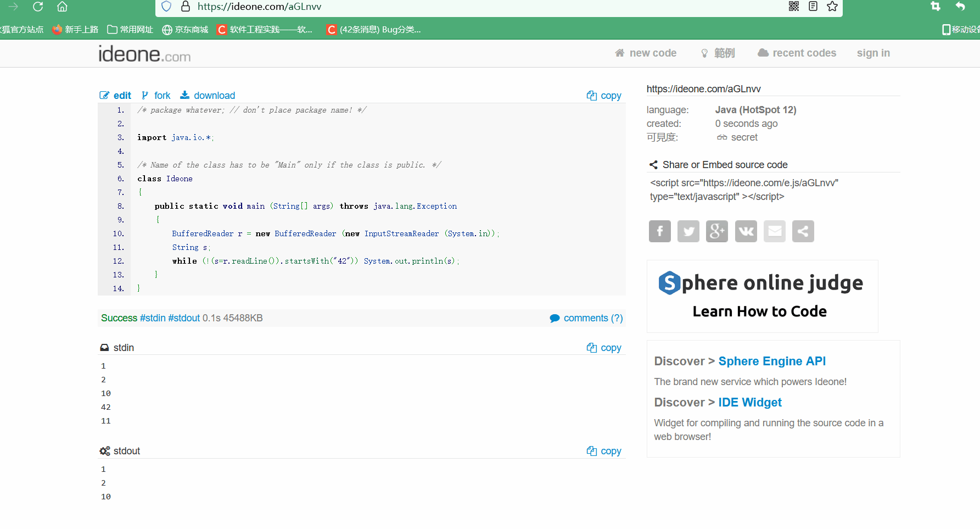Click the #stdin link in status line

(x=153, y=318)
